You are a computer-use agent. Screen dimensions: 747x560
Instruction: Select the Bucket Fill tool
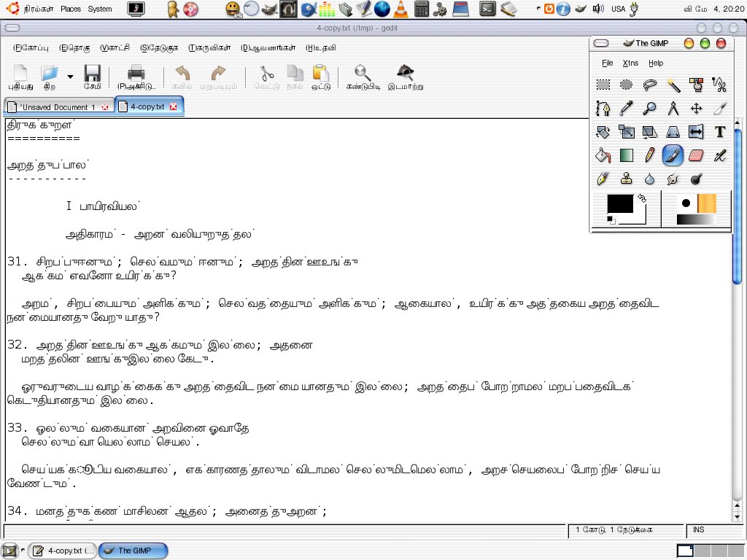coord(603,155)
